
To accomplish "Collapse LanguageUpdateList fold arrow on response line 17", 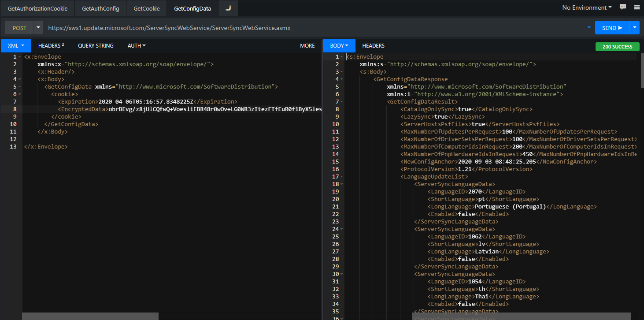I will coord(342,177).
